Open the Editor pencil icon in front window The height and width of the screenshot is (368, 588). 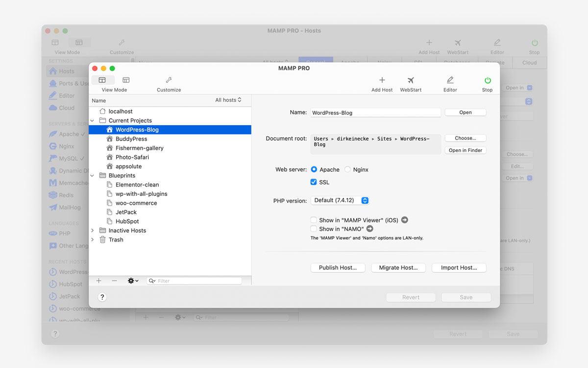[450, 80]
